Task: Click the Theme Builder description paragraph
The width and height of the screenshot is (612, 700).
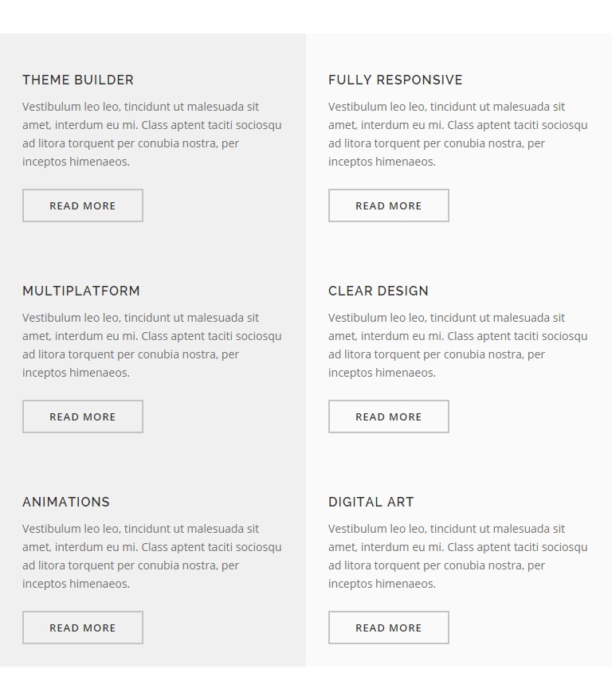Action: [x=152, y=134]
